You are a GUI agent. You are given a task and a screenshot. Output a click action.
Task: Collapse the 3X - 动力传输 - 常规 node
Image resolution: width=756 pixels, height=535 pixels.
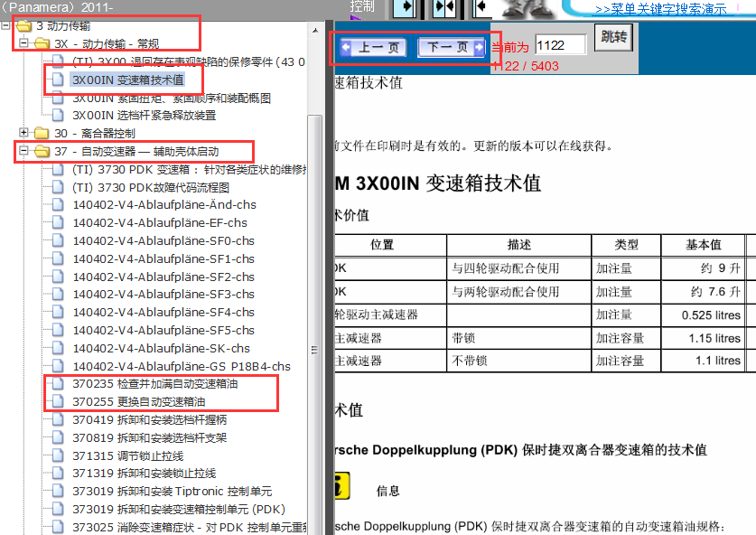tap(23, 43)
